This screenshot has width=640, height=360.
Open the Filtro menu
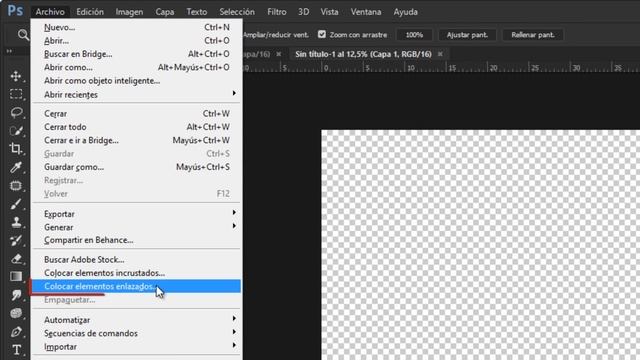tap(276, 12)
